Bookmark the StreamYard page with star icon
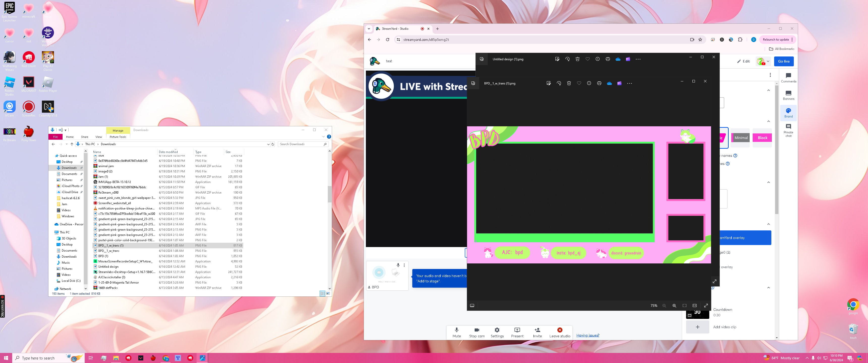Viewport: 868px width, 363px height. (700, 39)
